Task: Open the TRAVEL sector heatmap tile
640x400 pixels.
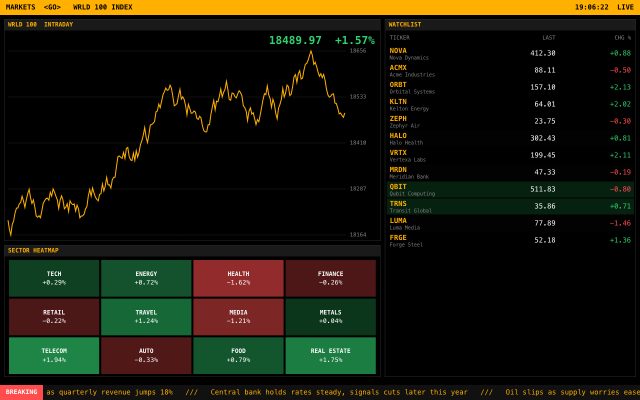Action: 146,317
